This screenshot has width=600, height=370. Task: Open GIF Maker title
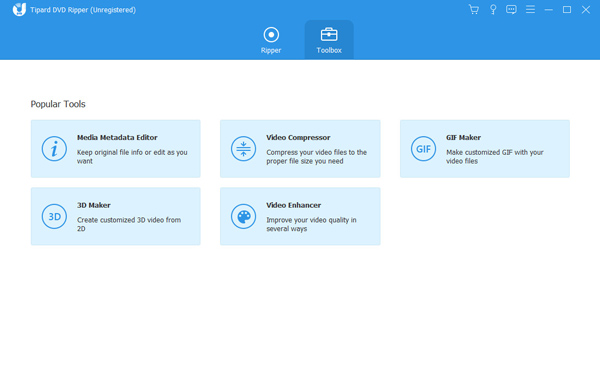point(463,137)
